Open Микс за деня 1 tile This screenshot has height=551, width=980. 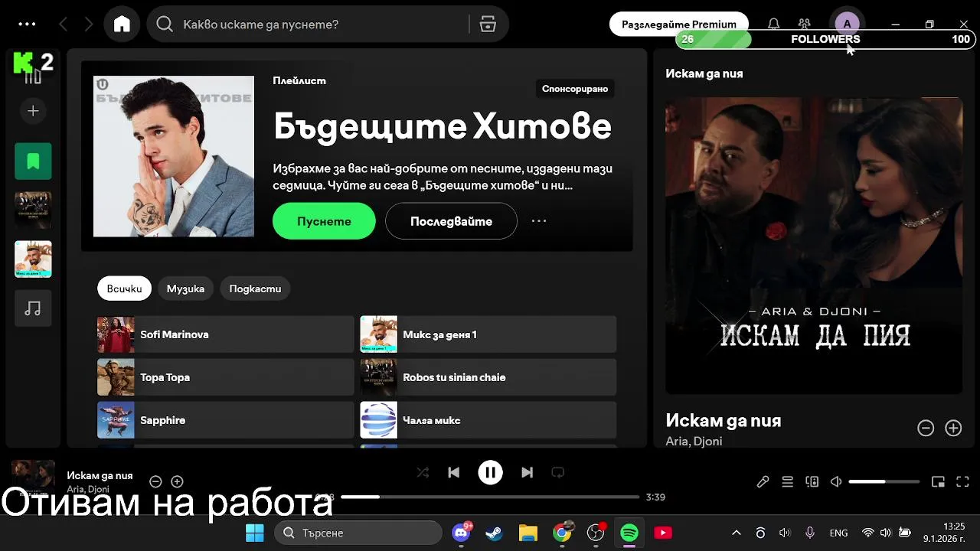click(488, 334)
